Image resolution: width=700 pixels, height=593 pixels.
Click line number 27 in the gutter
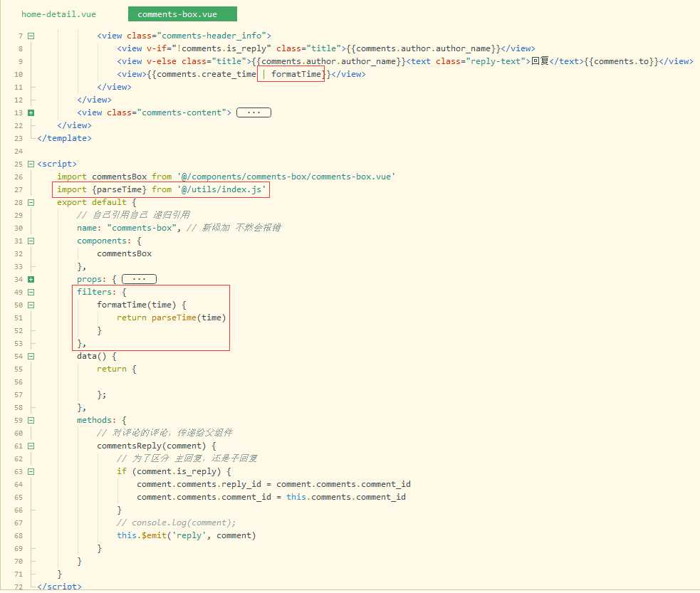coord(19,189)
